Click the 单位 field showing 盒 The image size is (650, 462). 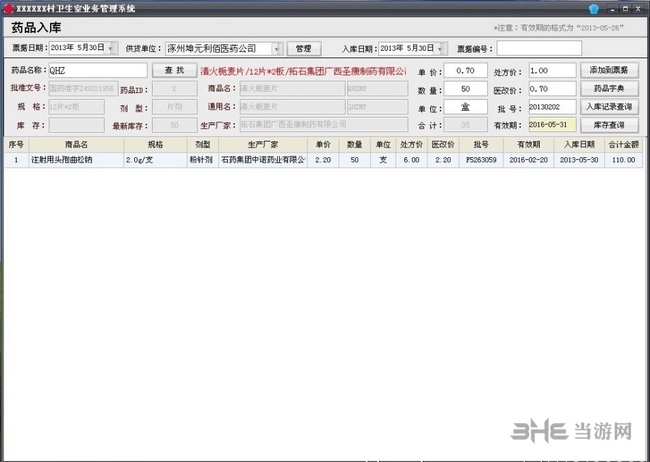click(465, 107)
